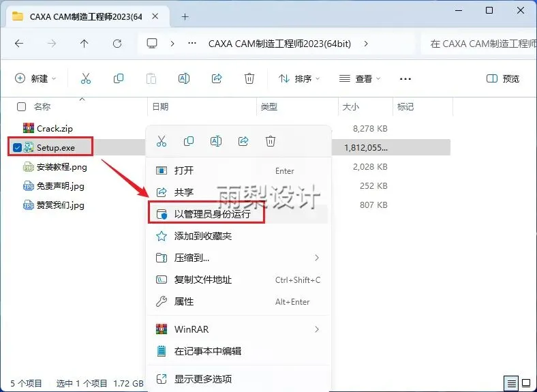537x392 pixels.
Task: Sort by the 标记 column header
Action: [x=405, y=107]
